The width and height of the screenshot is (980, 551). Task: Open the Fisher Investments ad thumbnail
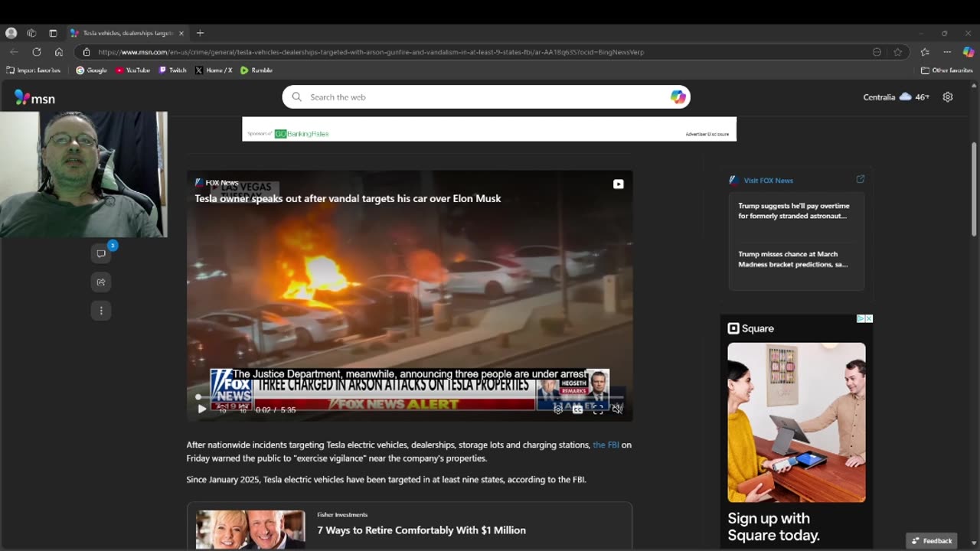click(x=250, y=530)
